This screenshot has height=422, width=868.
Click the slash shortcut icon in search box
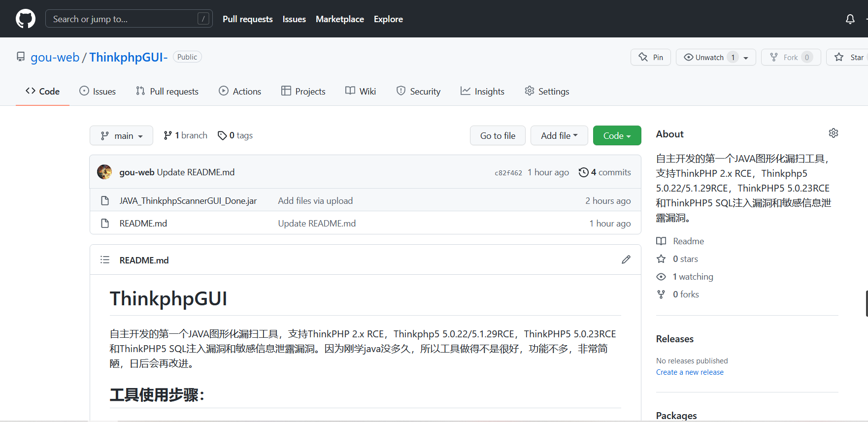(x=203, y=19)
